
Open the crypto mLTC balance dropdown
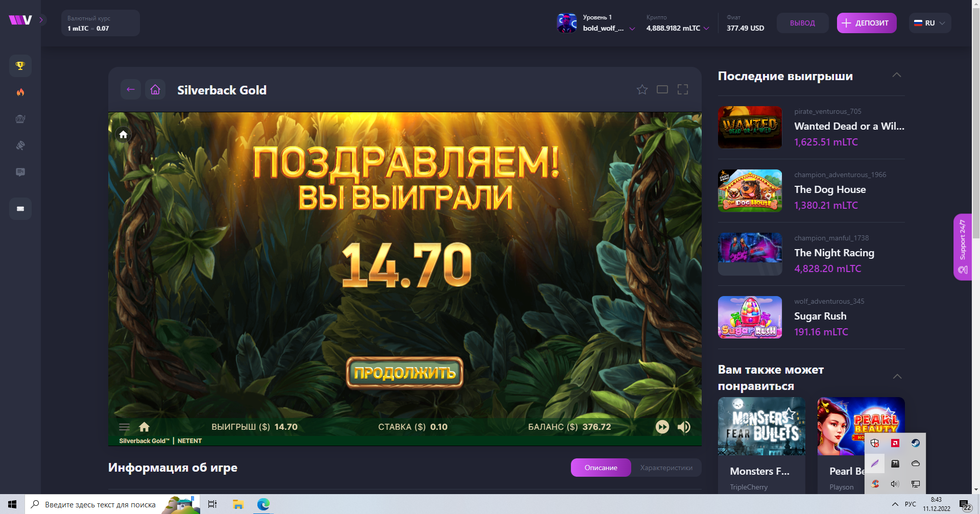pos(678,23)
